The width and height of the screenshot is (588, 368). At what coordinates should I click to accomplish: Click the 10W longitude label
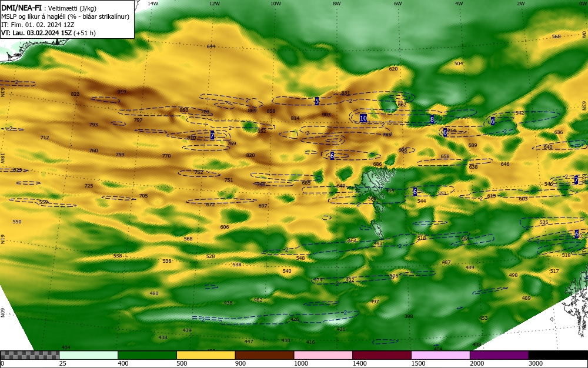(x=276, y=4)
